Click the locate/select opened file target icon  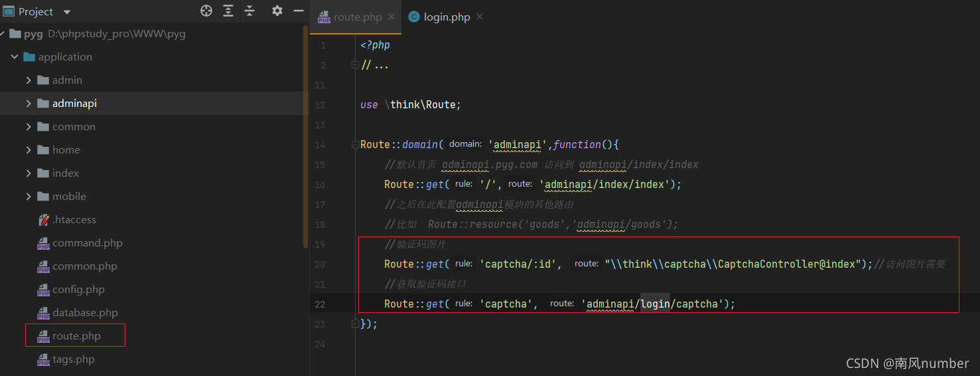pos(206,11)
